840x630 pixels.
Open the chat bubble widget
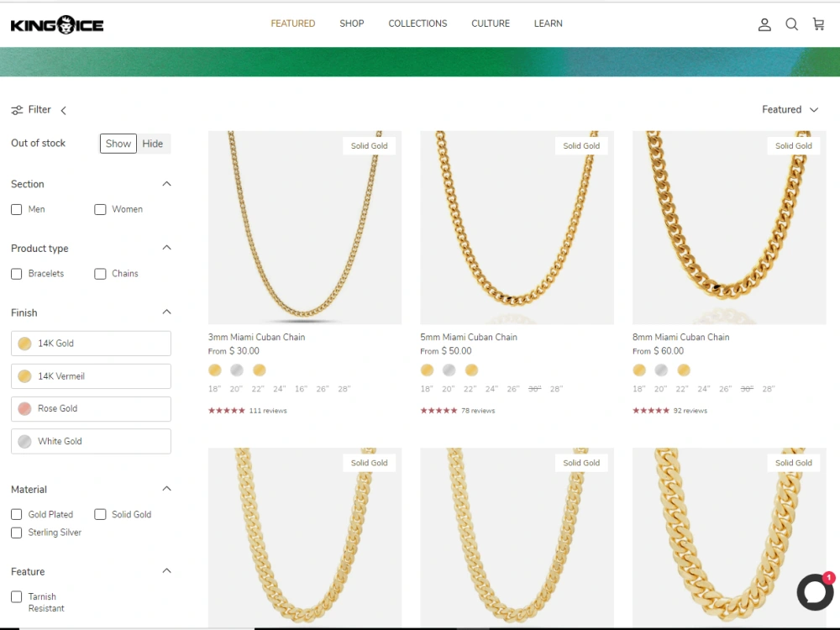click(815, 592)
